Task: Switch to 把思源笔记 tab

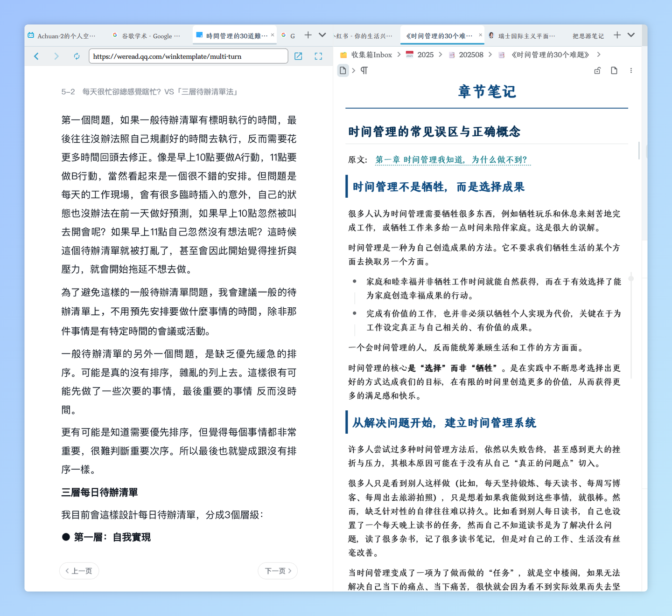Action: [x=588, y=36]
